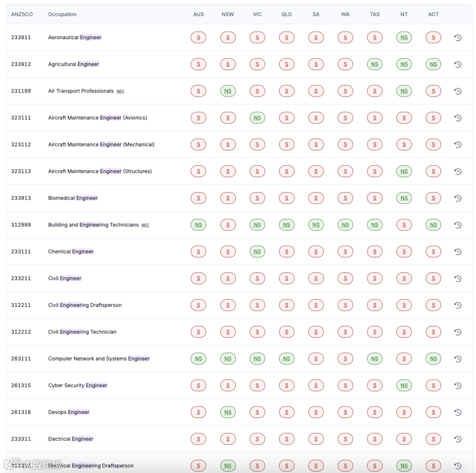Click VIC NS badge for Avionics engineer row
The image size is (476, 473).
coord(257,118)
